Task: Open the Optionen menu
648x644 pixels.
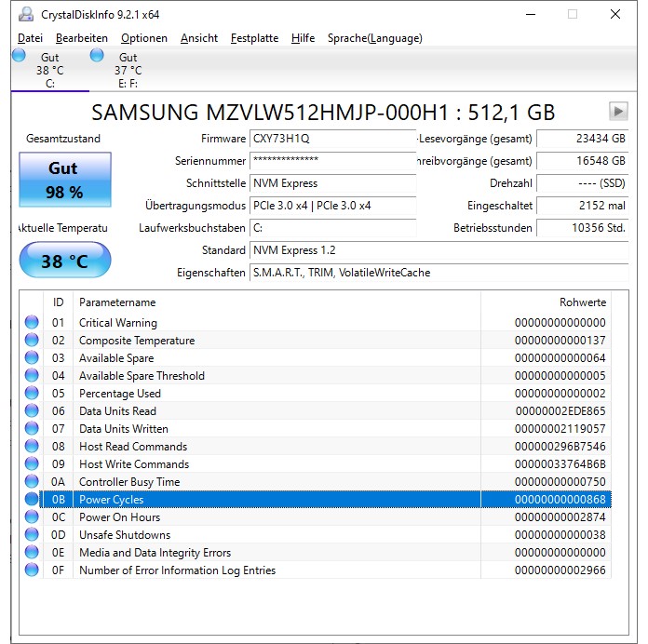Action: click(x=143, y=38)
